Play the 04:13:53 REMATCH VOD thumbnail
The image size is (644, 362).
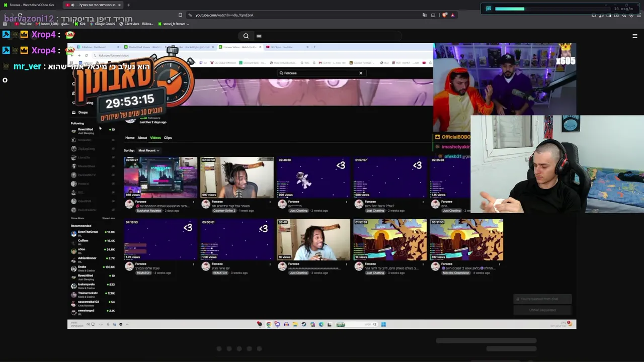point(160,240)
